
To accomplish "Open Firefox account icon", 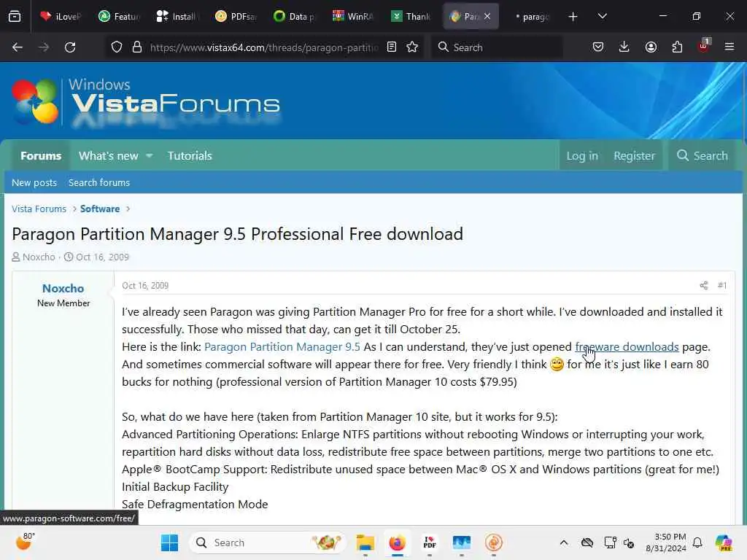I will (x=651, y=47).
